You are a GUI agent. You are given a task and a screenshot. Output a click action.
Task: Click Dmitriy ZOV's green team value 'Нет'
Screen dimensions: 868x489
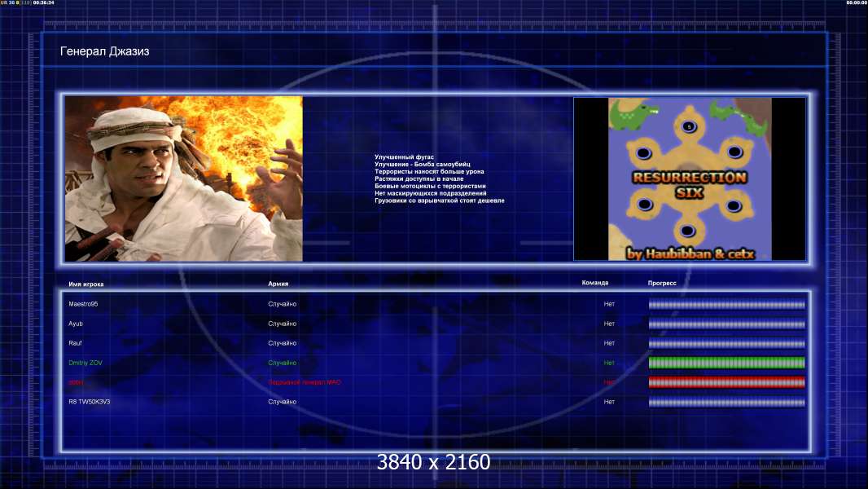[609, 363]
